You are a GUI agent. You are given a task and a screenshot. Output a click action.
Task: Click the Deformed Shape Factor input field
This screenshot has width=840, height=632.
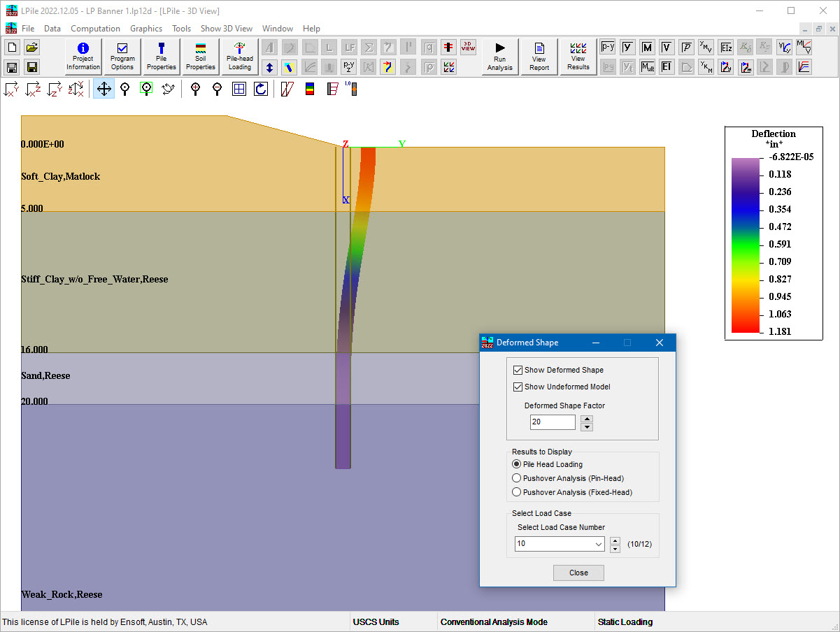(552, 422)
